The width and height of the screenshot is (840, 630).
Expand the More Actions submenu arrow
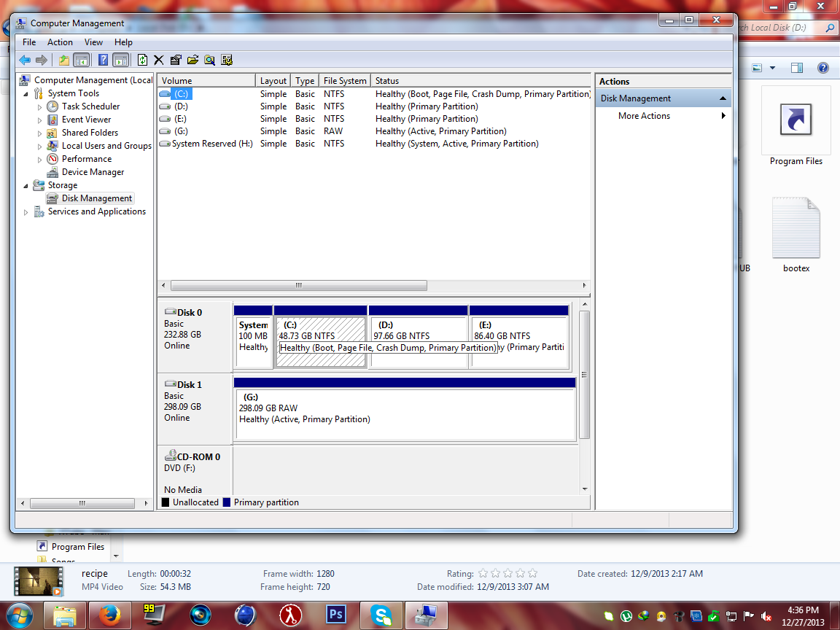tap(723, 116)
